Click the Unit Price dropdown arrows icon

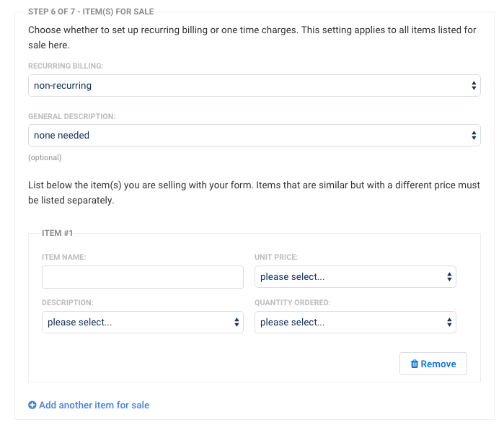click(449, 277)
